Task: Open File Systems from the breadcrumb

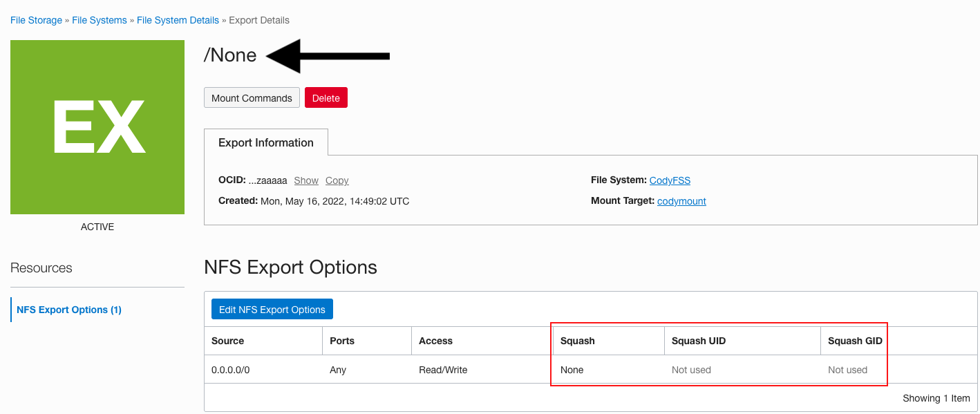Action: point(100,20)
